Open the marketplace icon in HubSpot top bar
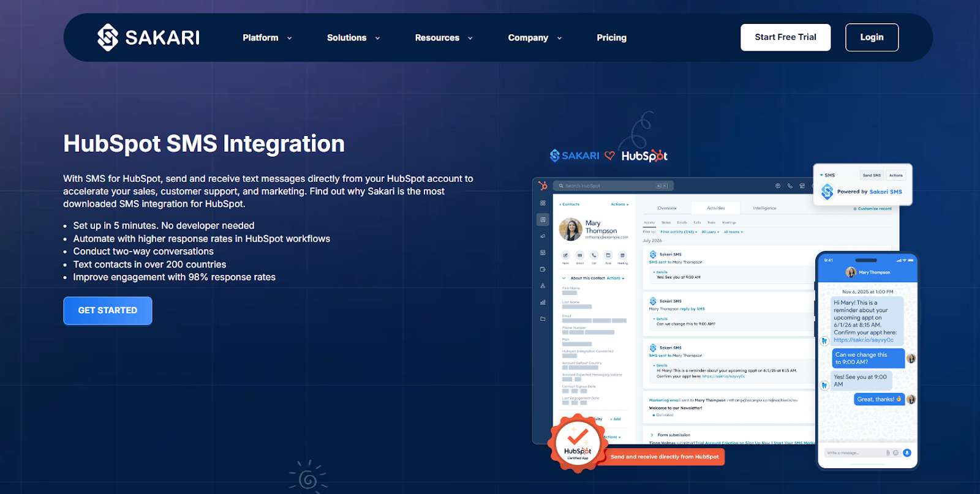Image resolution: width=980 pixels, height=494 pixels. coord(802,185)
